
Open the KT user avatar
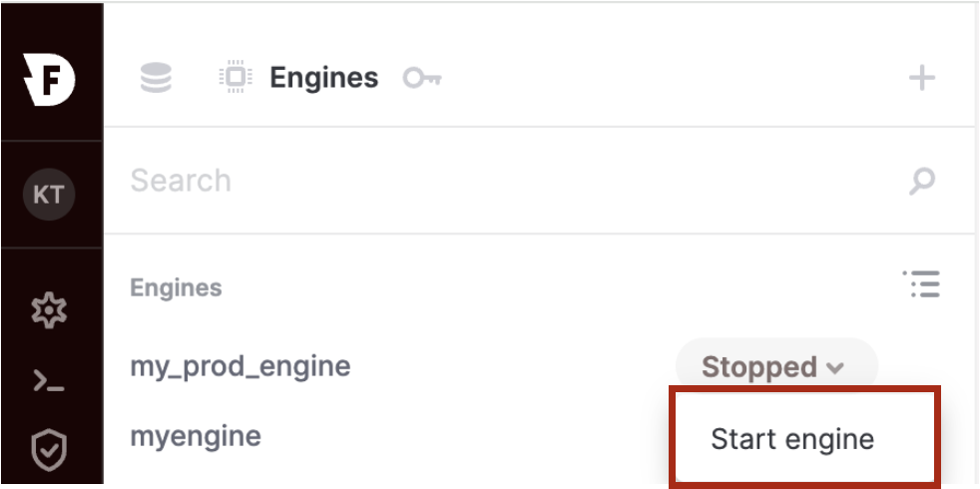click(x=49, y=195)
